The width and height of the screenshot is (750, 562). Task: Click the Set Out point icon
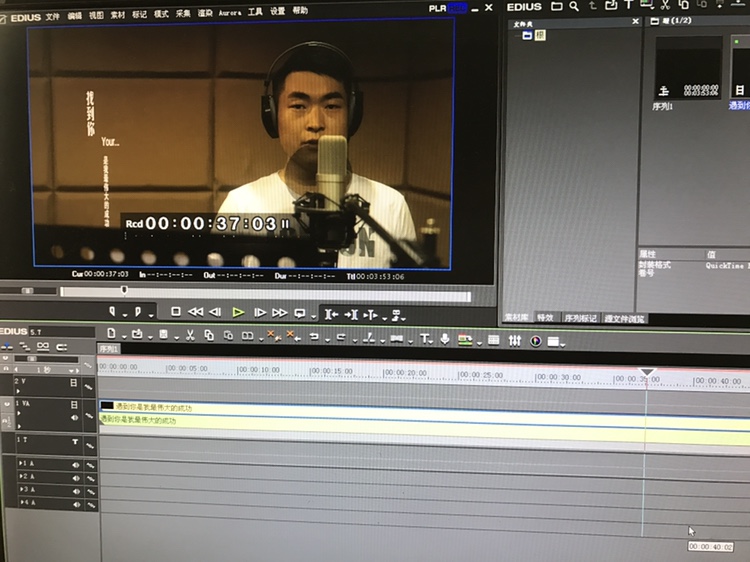click(x=138, y=312)
